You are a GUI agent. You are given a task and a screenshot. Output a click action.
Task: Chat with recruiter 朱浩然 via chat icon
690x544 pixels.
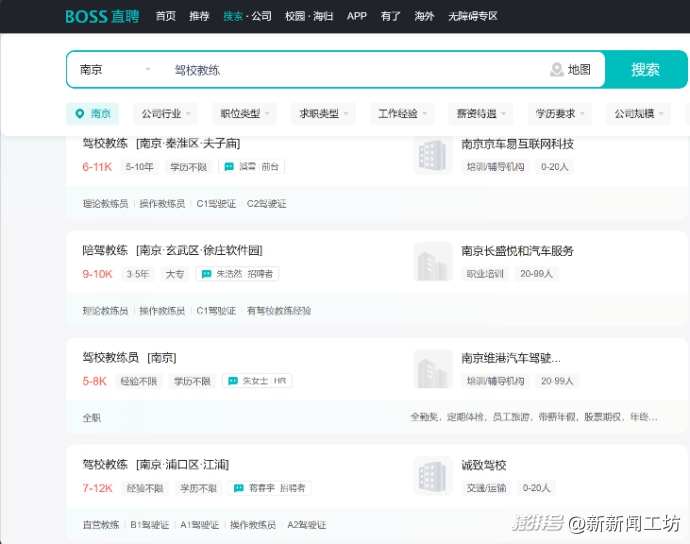[x=207, y=274]
